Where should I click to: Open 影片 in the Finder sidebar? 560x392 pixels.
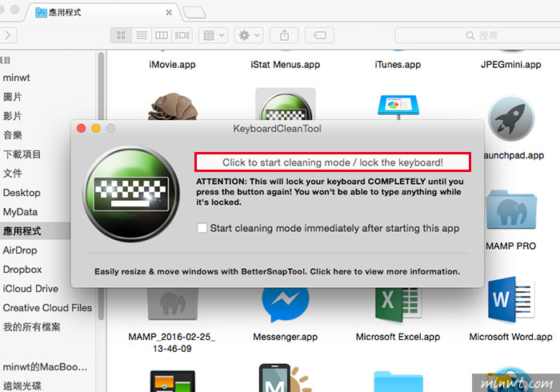click(13, 116)
